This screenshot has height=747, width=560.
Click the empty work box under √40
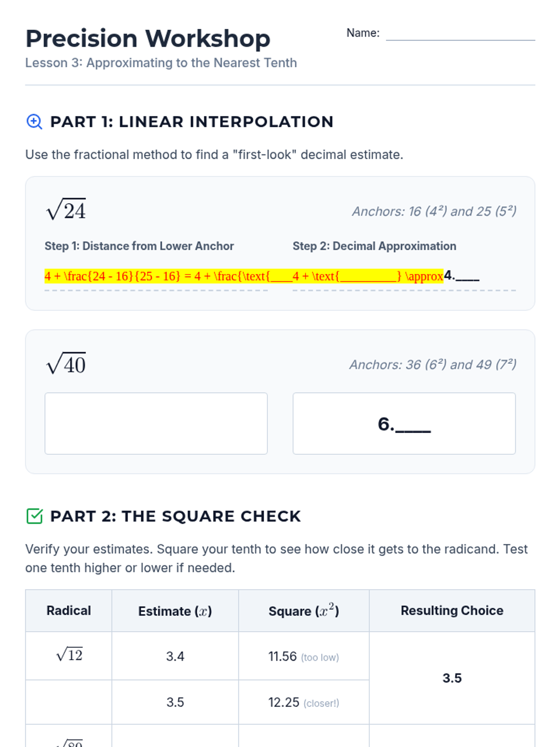[156, 423]
